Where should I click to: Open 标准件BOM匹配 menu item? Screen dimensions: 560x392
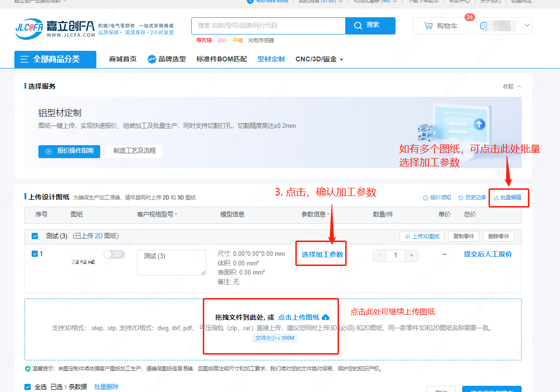click(222, 59)
